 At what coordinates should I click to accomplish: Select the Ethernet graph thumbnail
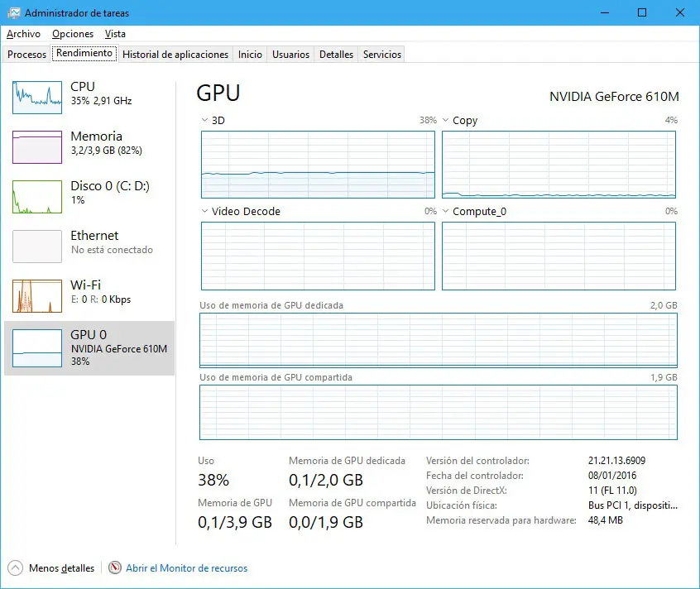click(x=37, y=247)
